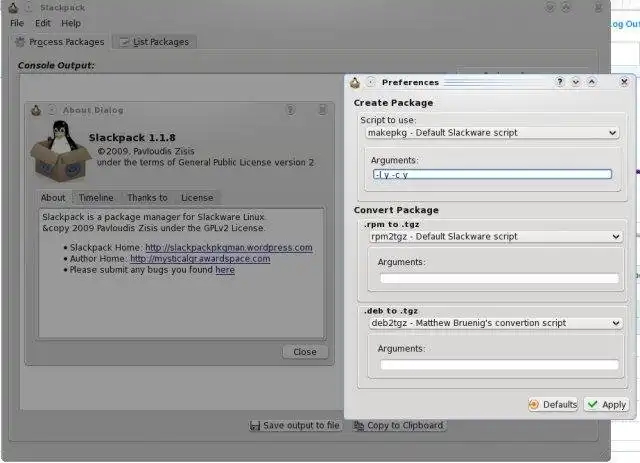Click the Preferences title bar help question mark
Viewport: 640px width, 463px height.
(560, 82)
